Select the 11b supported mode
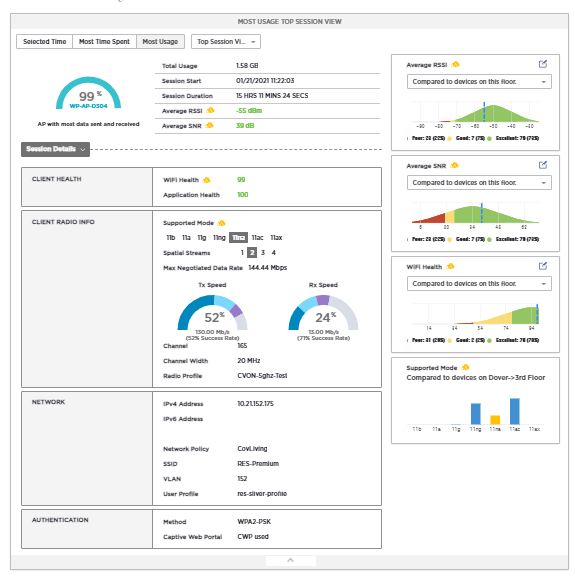Image resolution: width=575 pixels, height=579 pixels. 171,237
